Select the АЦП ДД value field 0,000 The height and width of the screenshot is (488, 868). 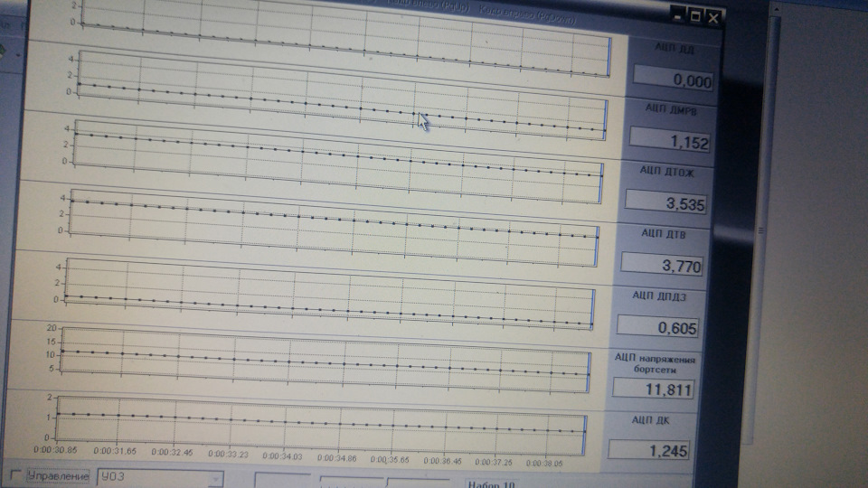[x=673, y=78]
